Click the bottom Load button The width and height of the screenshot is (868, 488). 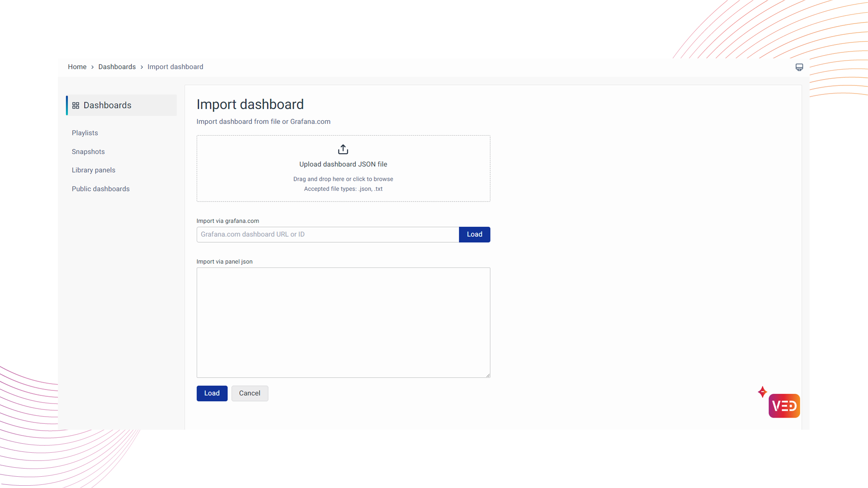212,393
